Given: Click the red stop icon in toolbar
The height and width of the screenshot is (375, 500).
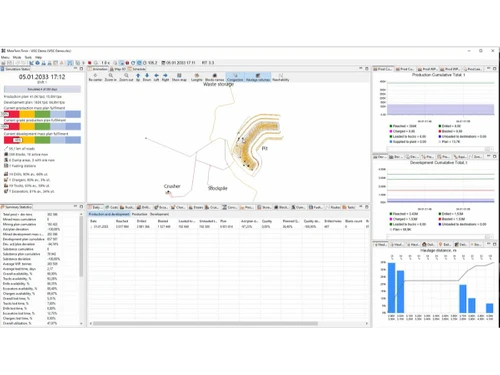Looking at the screenshot, I should tap(127, 63).
